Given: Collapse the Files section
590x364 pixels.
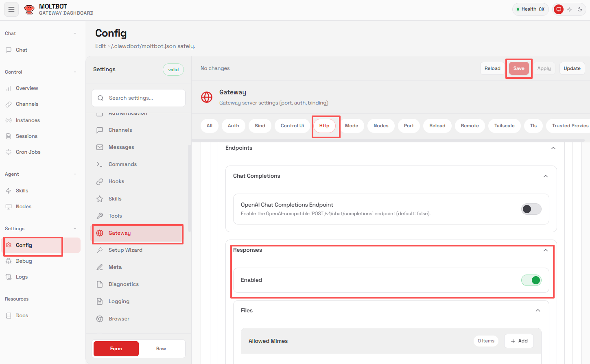Looking at the screenshot, I should click(538, 310).
